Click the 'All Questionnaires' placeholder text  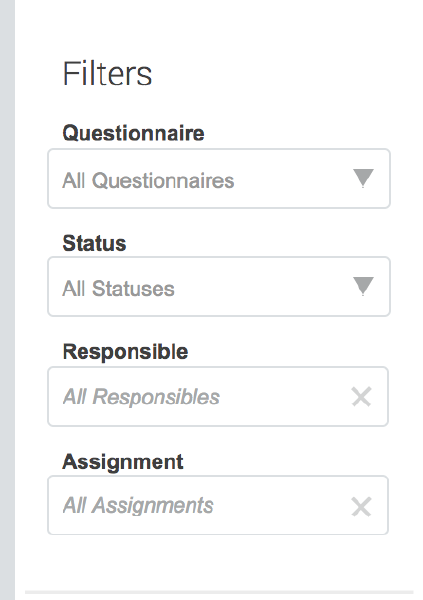point(148,181)
